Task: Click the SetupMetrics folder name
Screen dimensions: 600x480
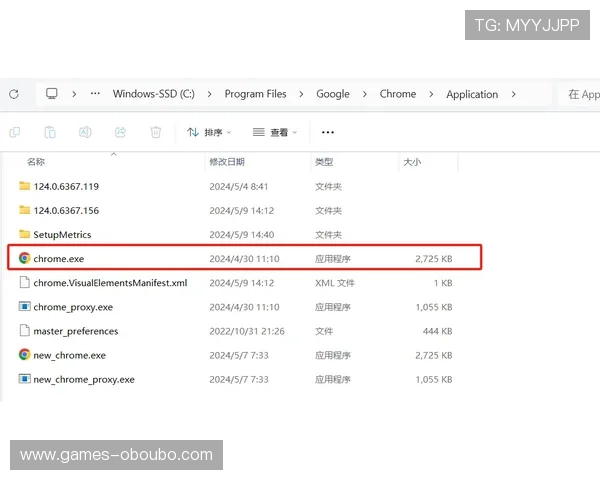Action: tap(62, 235)
